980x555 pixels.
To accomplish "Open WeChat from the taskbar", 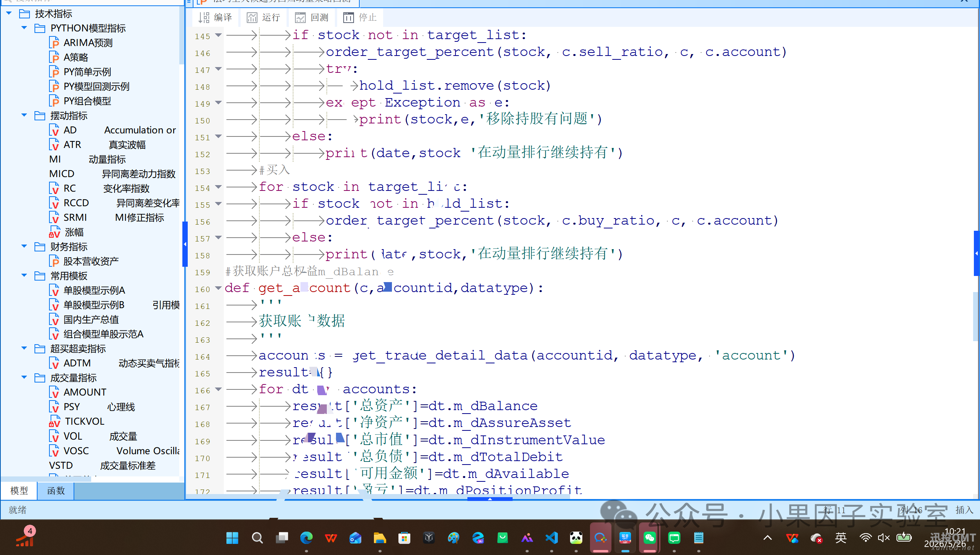I will coord(650,538).
